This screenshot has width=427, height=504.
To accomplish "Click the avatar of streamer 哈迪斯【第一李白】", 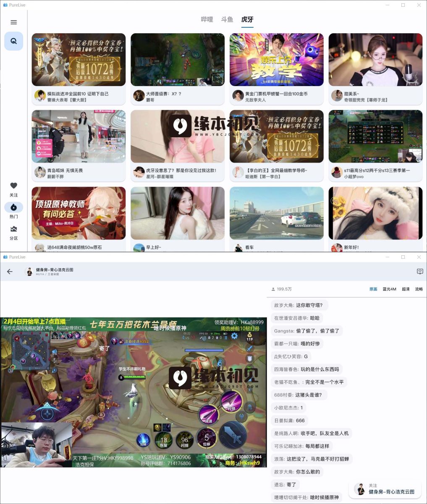I will (x=238, y=172).
